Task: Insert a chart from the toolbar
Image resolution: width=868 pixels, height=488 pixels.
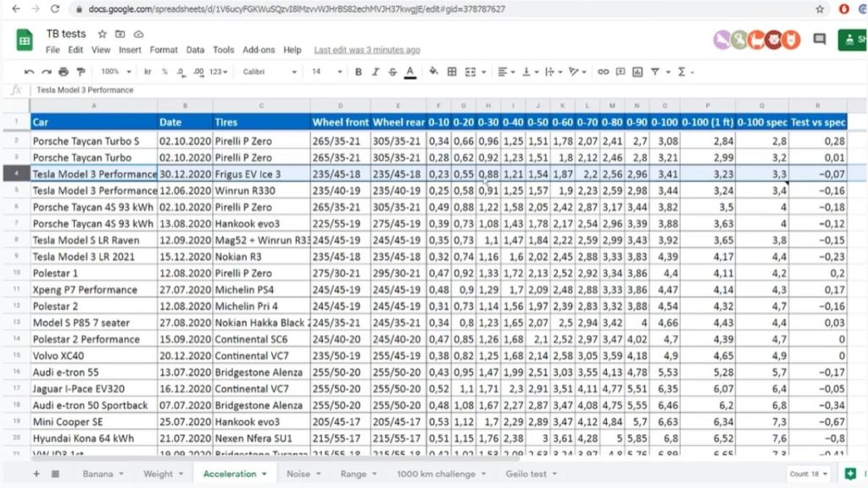Action: coord(637,72)
